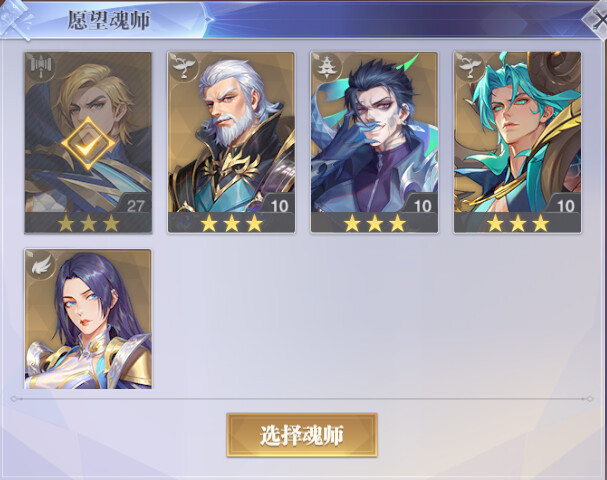Click the level 27 badge on blonde hero
This screenshot has height=480, width=607.
click(x=135, y=206)
